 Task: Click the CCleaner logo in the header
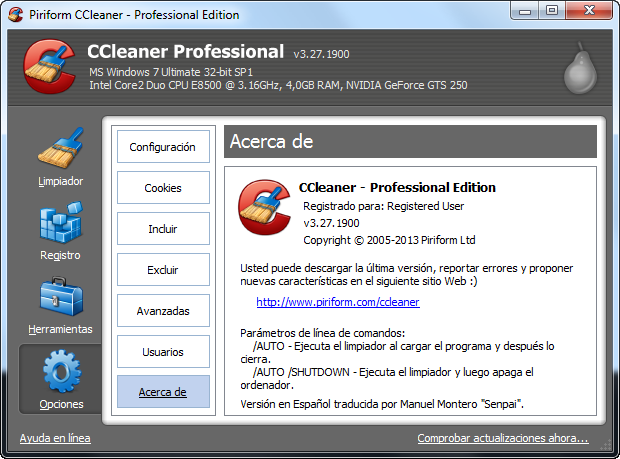[49, 66]
